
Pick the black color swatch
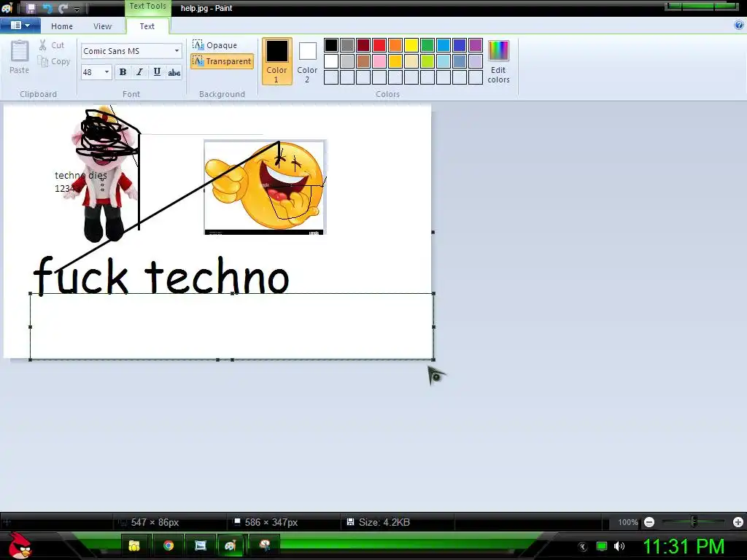[331, 45]
